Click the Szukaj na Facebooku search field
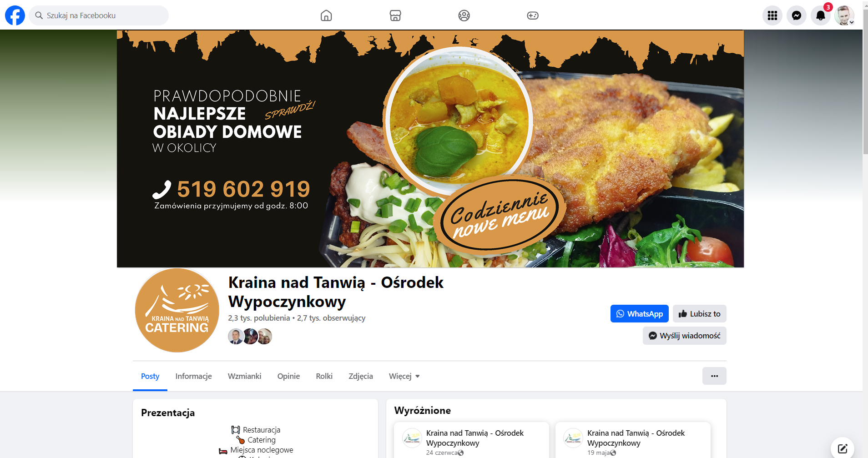The image size is (868, 458). coord(99,15)
